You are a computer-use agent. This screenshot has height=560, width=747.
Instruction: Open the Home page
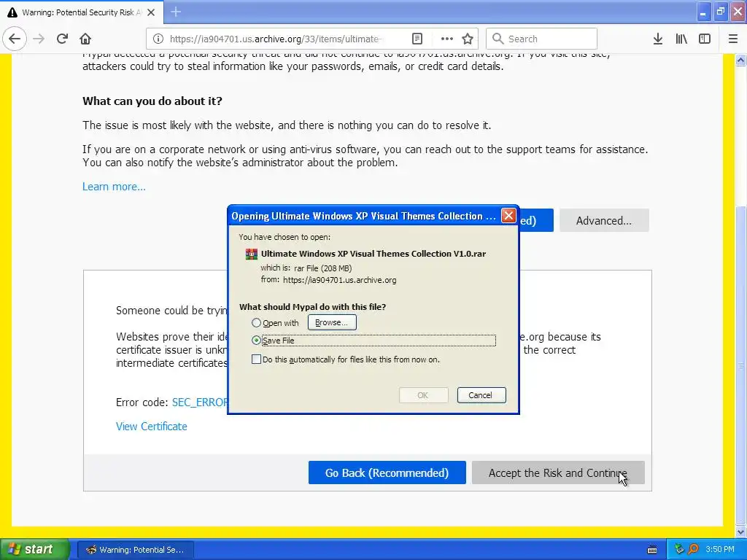coord(85,39)
